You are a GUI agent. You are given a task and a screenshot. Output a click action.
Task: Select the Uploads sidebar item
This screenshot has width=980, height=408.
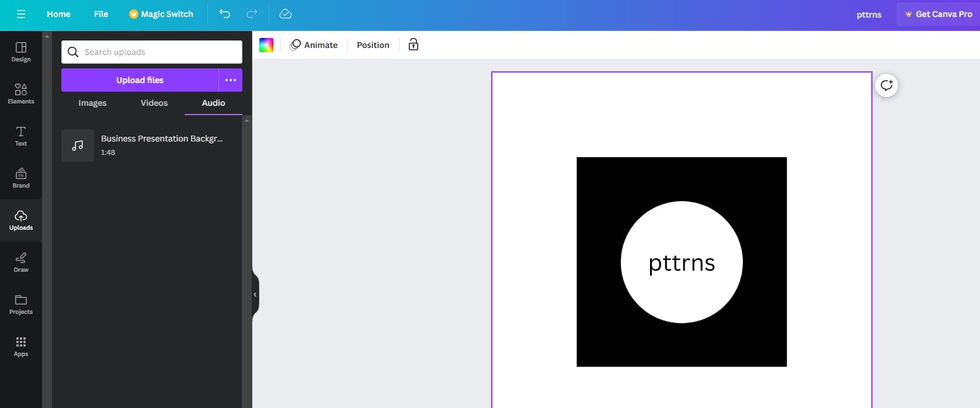(21, 220)
